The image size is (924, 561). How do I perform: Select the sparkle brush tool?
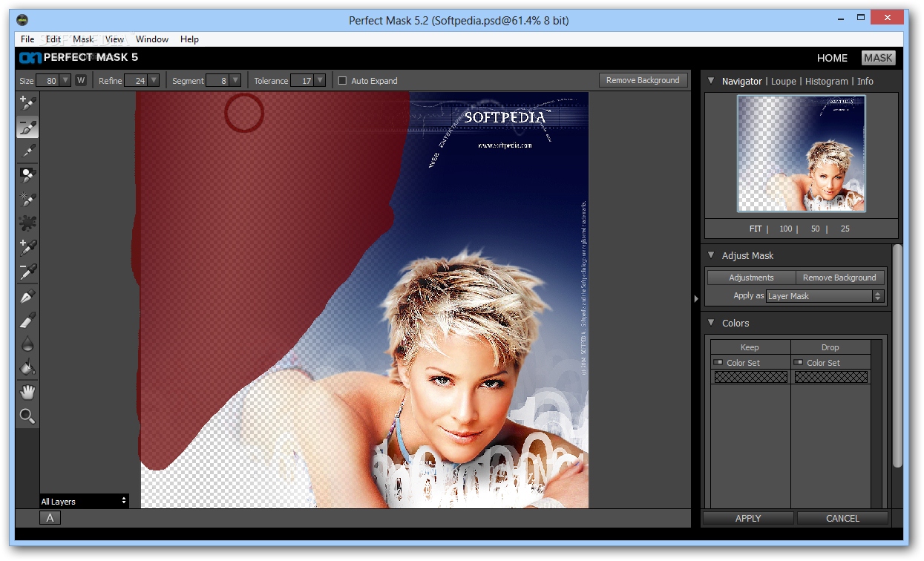[x=27, y=199]
